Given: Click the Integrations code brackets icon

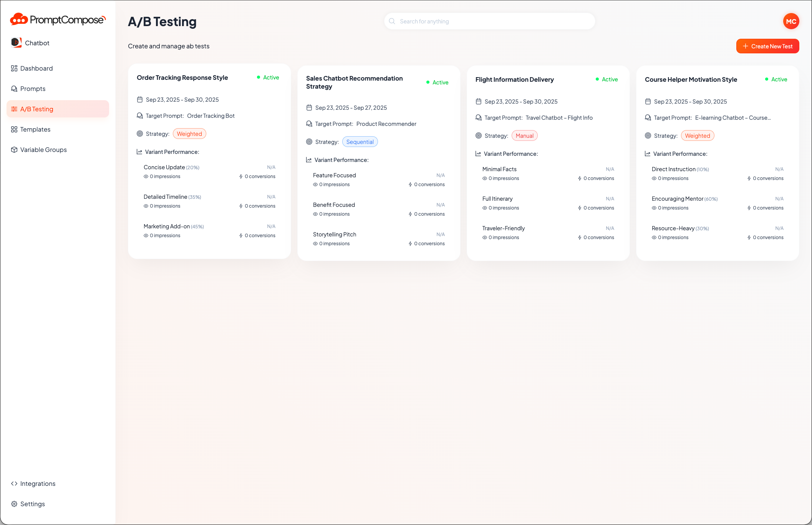Looking at the screenshot, I should click(14, 484).
